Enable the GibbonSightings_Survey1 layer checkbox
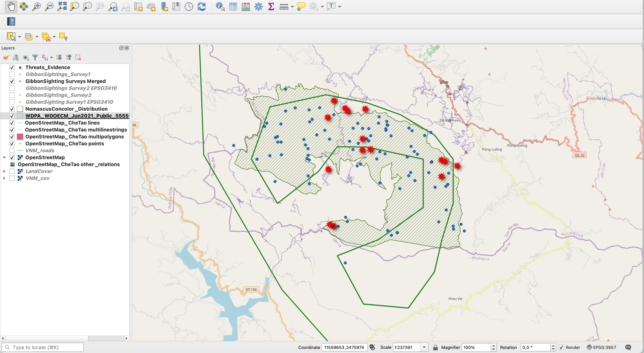The width and height of the screenshot is (644, 353). pyautogui.click(x=12, y=74)
